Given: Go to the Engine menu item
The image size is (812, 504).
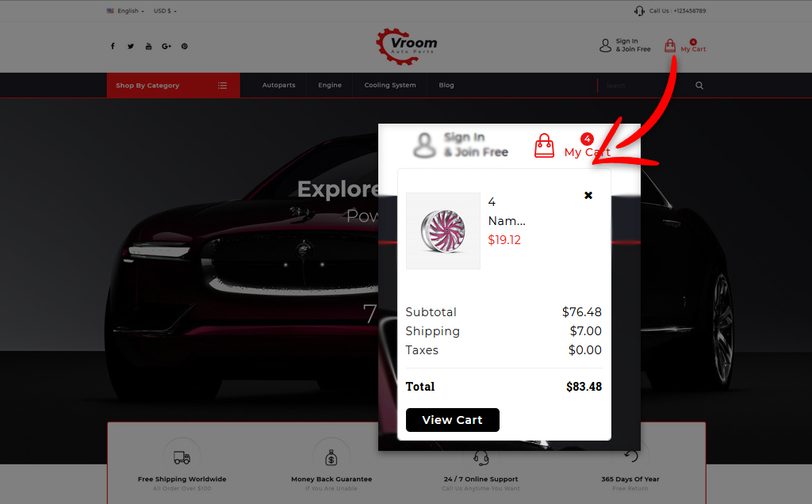Looking at the screenshot, I should point(330,86).
